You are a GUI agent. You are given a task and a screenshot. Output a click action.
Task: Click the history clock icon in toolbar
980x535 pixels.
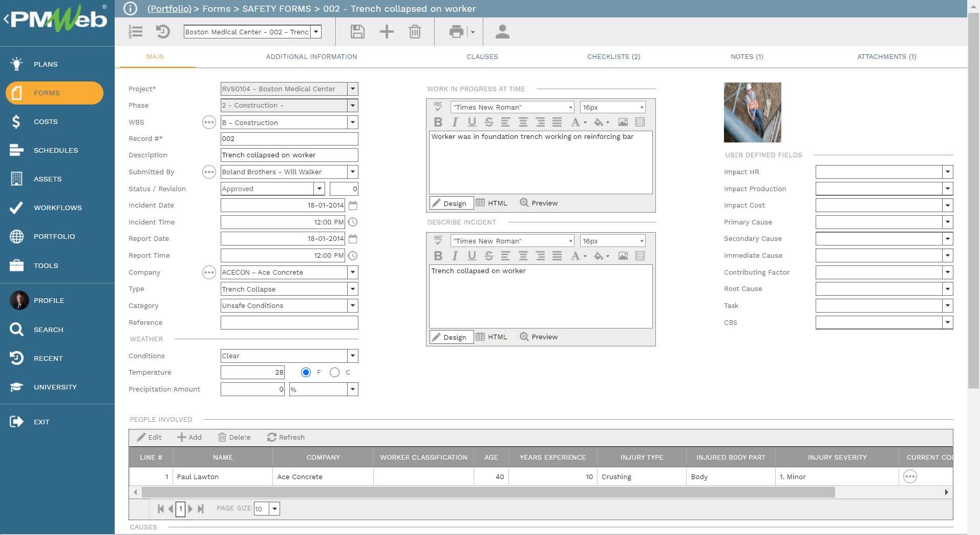pos(163,32)
